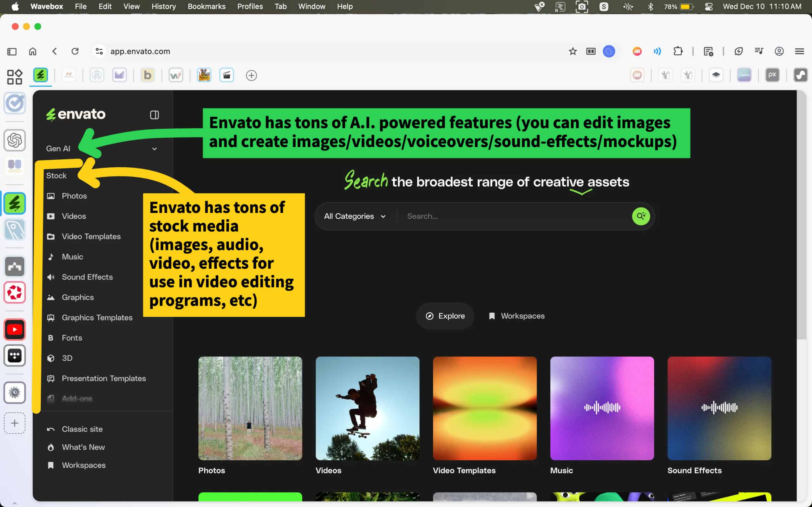Click the Search input field
Image resolution: width=812 pixels, height=507 pixels.
point(514,216)
